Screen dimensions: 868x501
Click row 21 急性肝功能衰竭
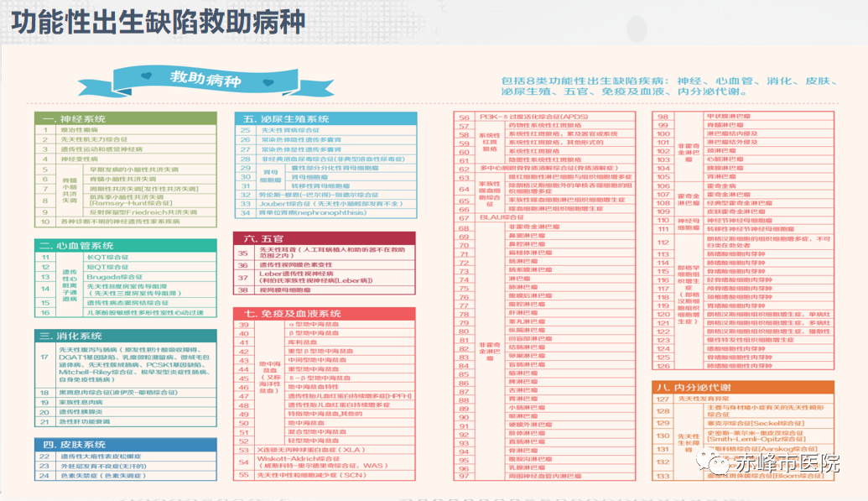click(126, 422)
